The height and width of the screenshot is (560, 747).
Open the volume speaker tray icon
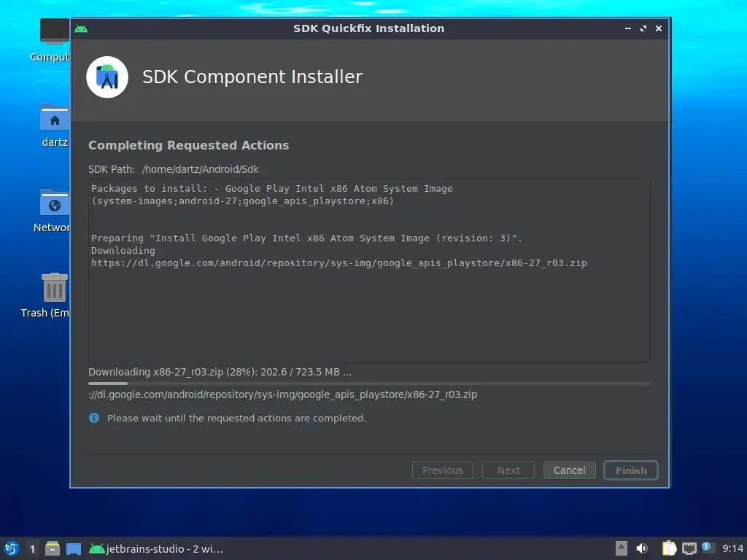point(642,548)
